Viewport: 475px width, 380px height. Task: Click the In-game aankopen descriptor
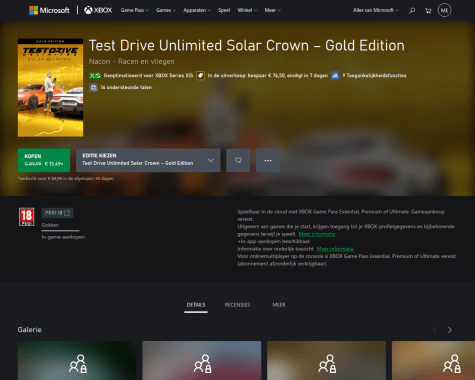click(63, 237)
